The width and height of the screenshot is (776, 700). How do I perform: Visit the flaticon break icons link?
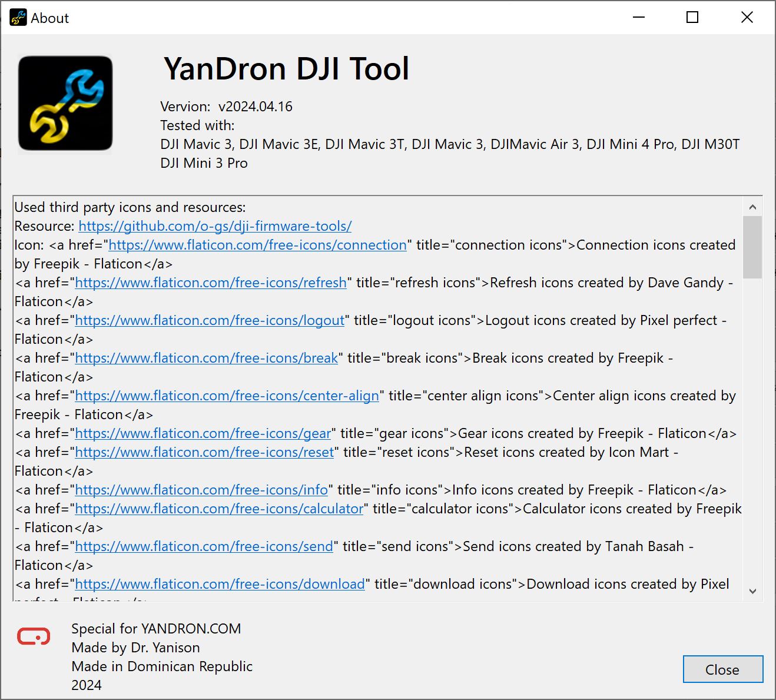pos(207,358)
